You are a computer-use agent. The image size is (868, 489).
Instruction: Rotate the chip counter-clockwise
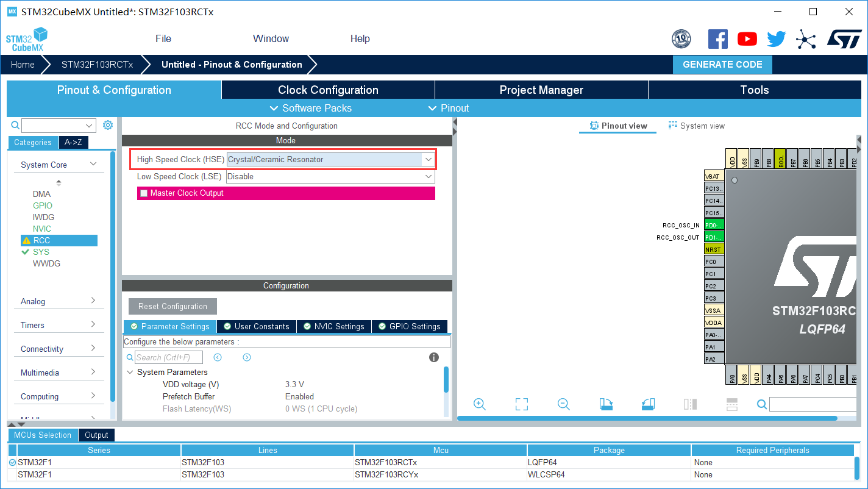[648, 404]
